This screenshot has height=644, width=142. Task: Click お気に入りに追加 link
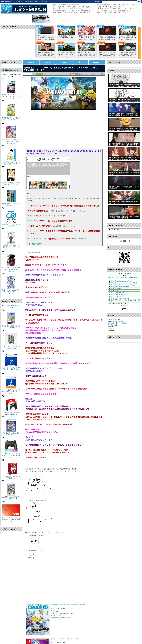point(114,319)
